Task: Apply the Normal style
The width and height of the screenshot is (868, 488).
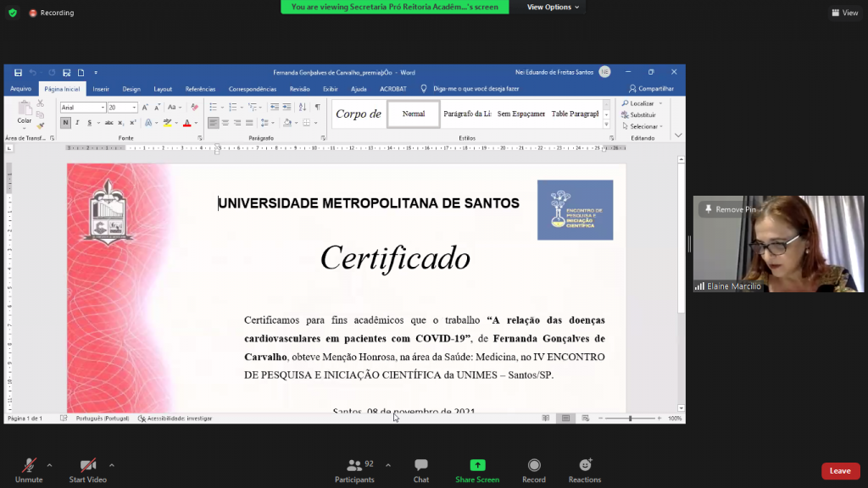Action: click(x=414, y=114)
